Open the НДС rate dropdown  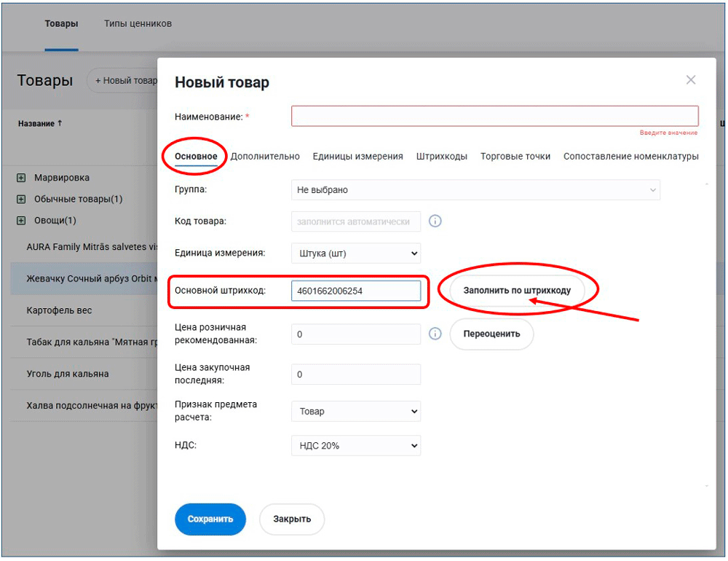[x=355, y=445]
